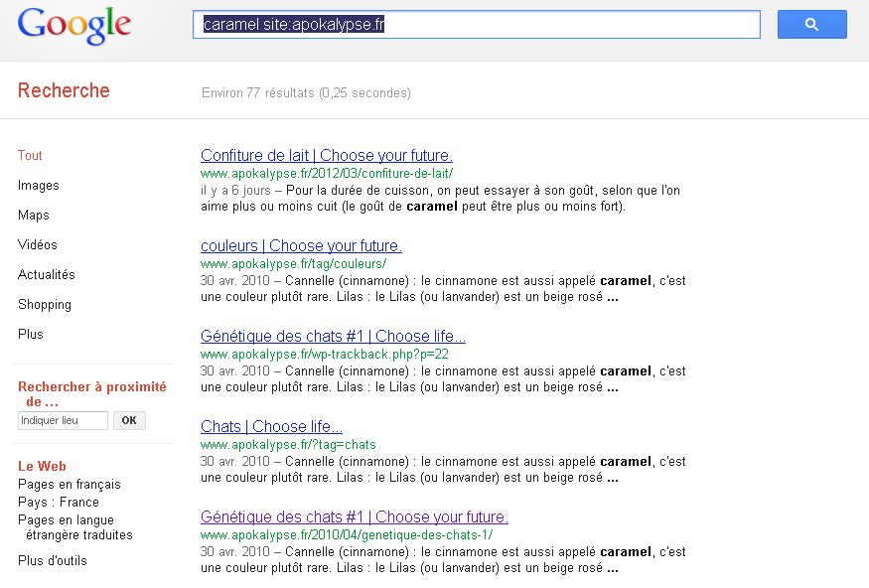Select the Tout search filter
This screenshot has width=869, height=588.
[x=30, y=155]
